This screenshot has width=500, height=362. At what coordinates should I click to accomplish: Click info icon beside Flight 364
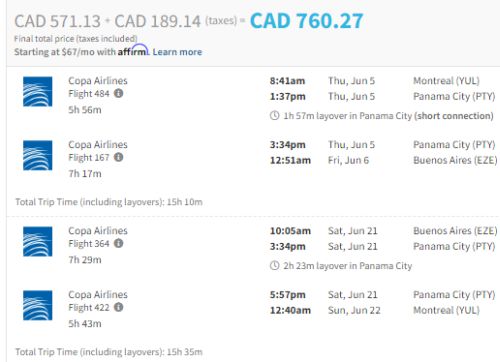[118, 243]
